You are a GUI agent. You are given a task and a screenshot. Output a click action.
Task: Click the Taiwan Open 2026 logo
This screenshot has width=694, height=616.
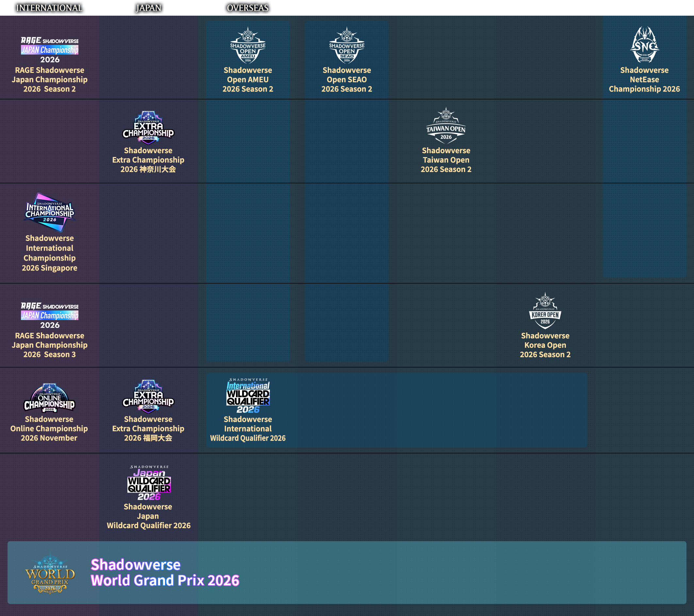446,125
